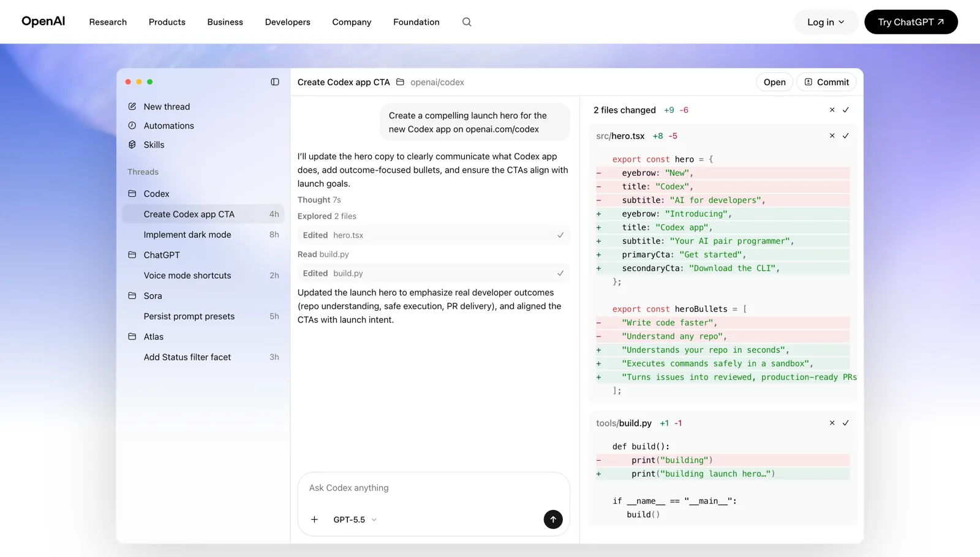
Task: Open the Developers menu
Action: click(x=288, y=22)
